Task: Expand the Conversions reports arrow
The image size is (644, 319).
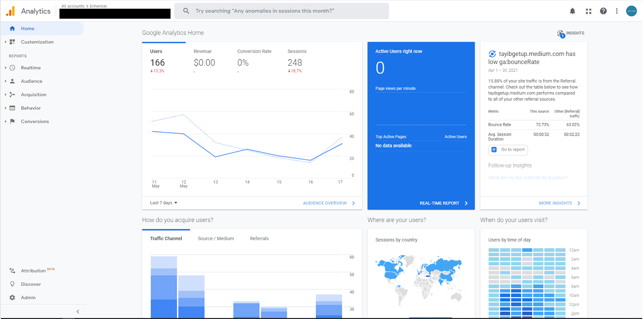Action: tap(6, 122)
